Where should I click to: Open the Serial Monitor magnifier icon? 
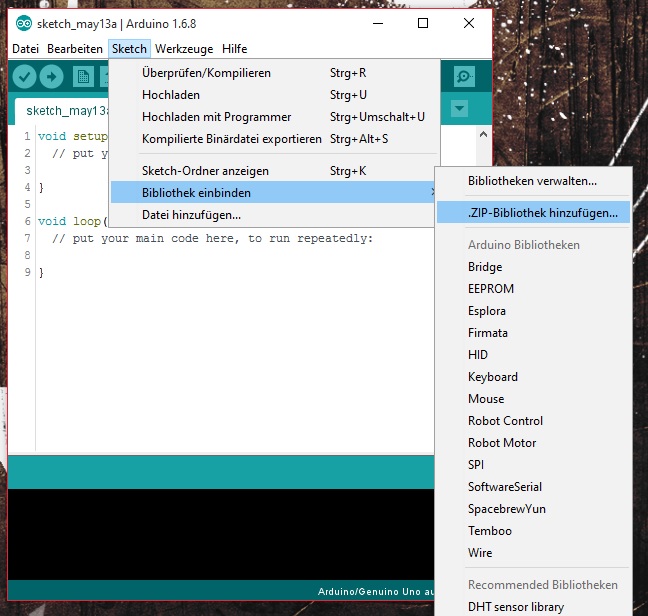tap(464, 76)
